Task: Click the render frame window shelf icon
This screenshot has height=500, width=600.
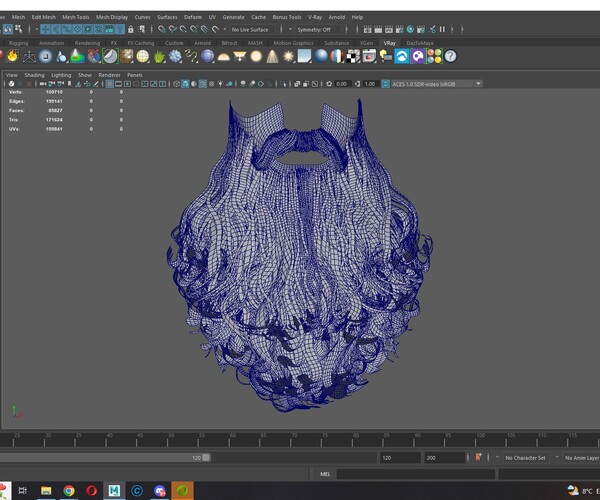Action: click(369, 56)
